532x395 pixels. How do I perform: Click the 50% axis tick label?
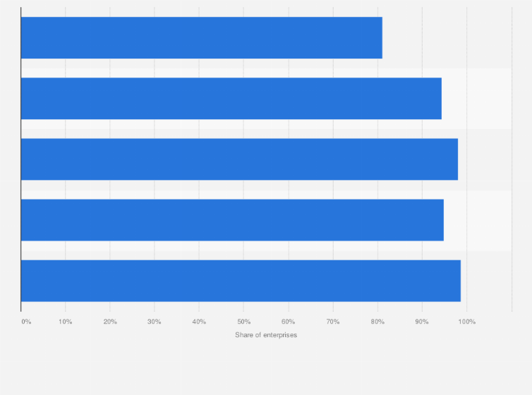pos(243,322)
